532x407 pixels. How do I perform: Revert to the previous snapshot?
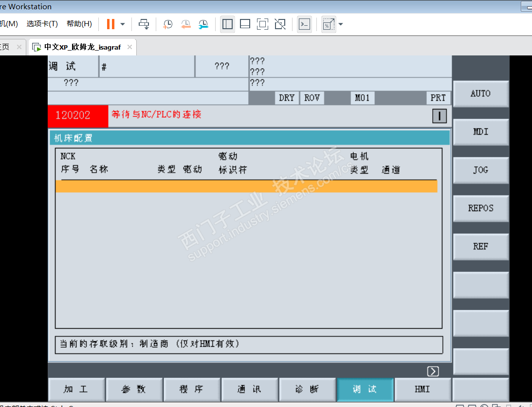(x=185, y=24)
